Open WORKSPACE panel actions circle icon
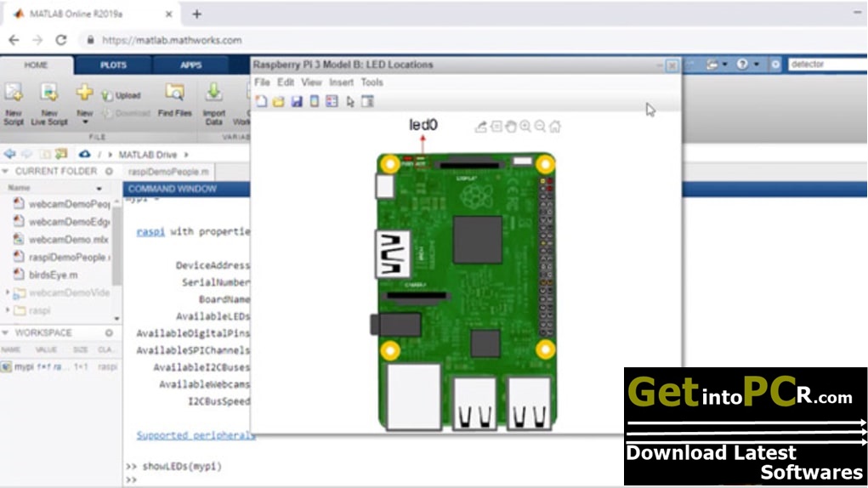 (x=109, y=332)
